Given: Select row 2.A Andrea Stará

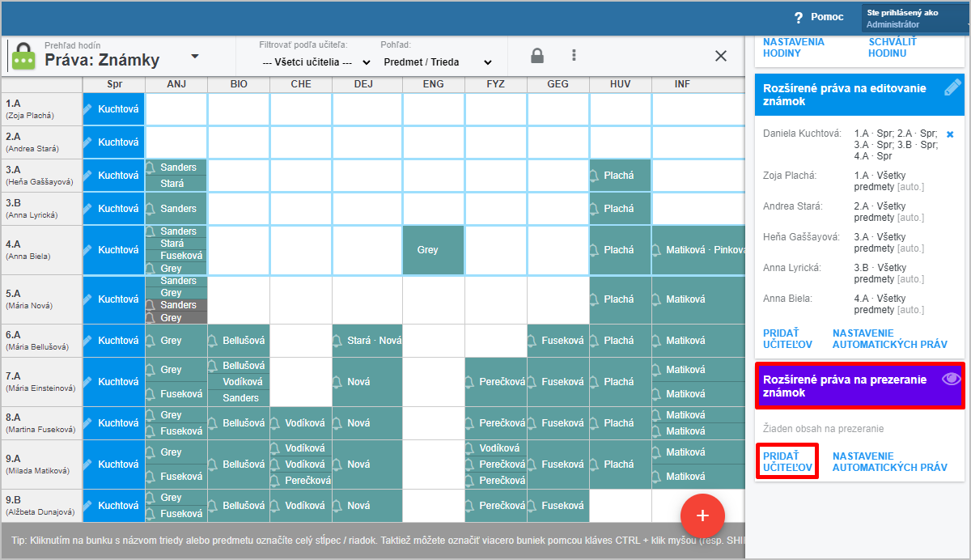Looking at the screenshot, I should pyautogui.click(x=42, y=142).
